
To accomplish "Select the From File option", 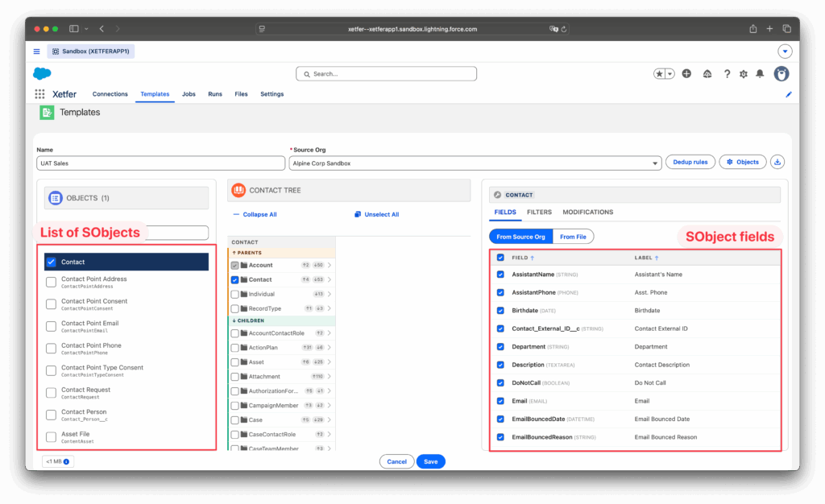I will [573, 237].
